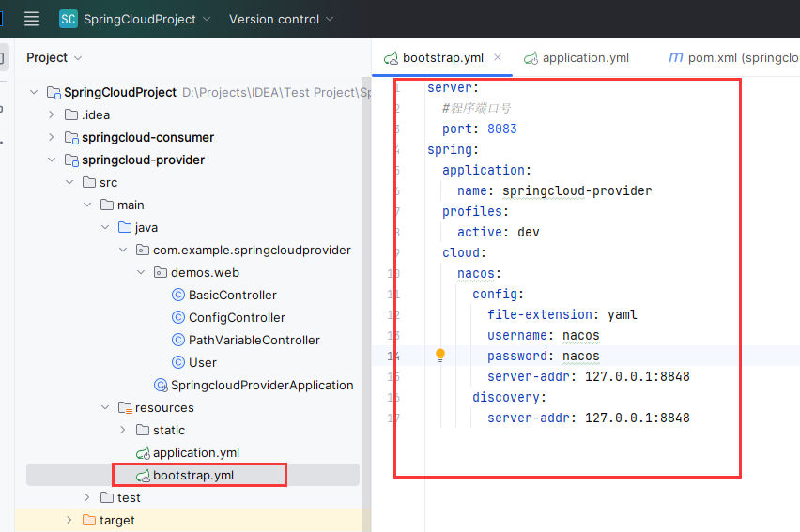Click the springcloud-consumer module folder icon
Screen dimensions: 800x532
point(71,137)
